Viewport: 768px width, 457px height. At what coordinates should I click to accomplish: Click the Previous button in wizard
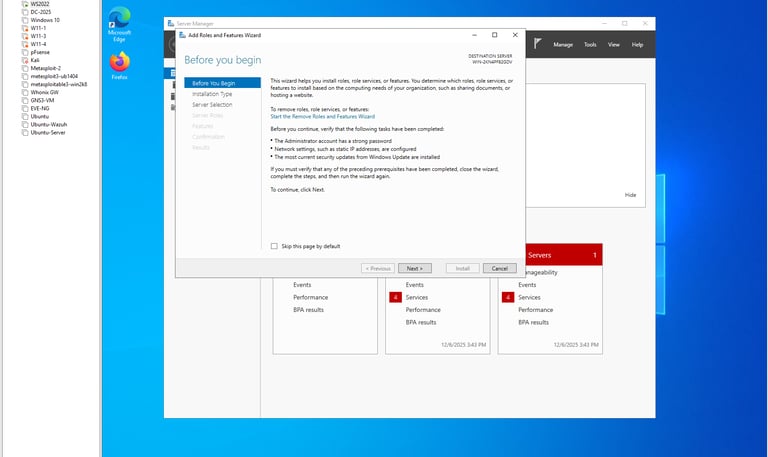pos(378,268)
